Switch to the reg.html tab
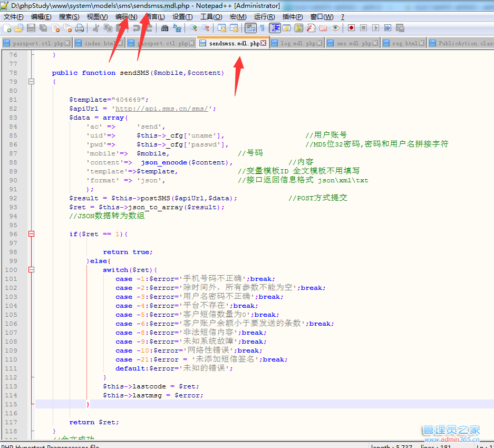494x448 pixels. (x=404, y=43)
